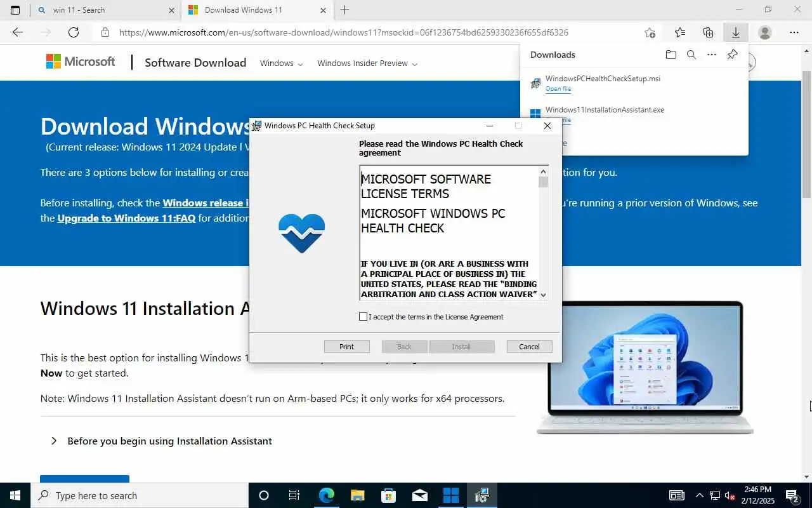Select the Download Windows 11 tab

[257, 10]
